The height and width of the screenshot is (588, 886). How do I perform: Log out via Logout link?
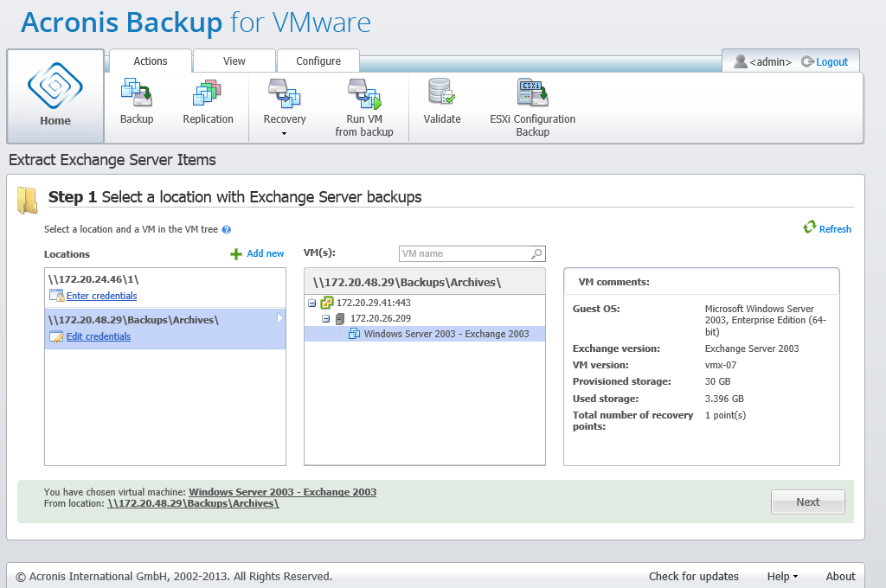831,61
